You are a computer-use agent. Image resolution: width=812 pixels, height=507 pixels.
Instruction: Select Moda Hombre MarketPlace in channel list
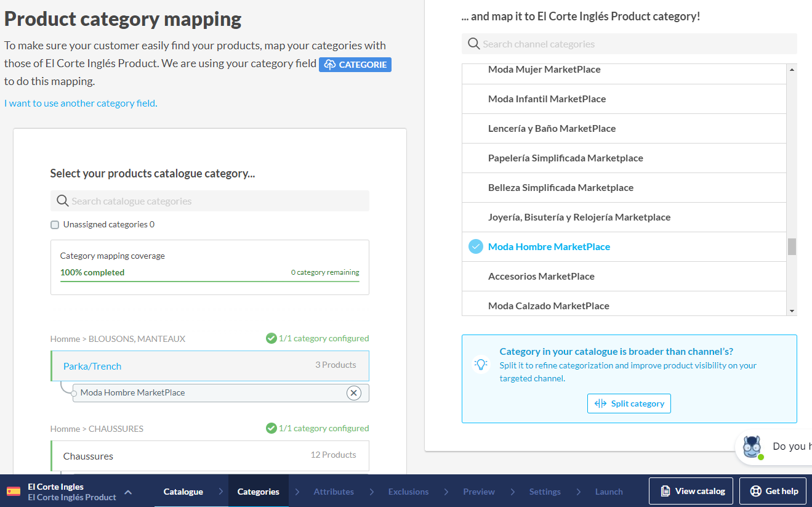click(x=624, y=247)
